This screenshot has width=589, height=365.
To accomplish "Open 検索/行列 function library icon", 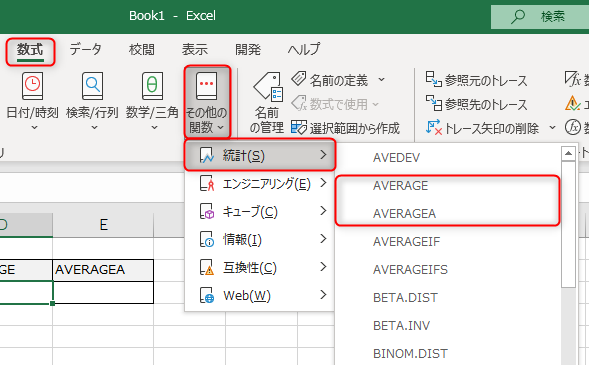I will pyautogui.click(x=92, y=86).
